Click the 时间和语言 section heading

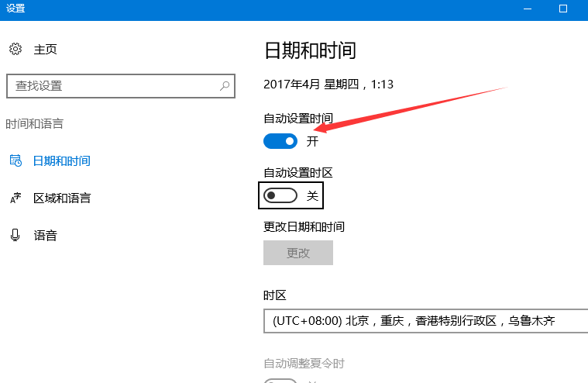point(34,124)
